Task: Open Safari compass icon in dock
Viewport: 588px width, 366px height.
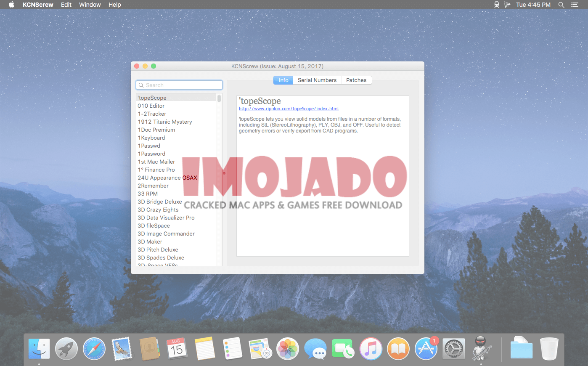Action: point(94,349)
